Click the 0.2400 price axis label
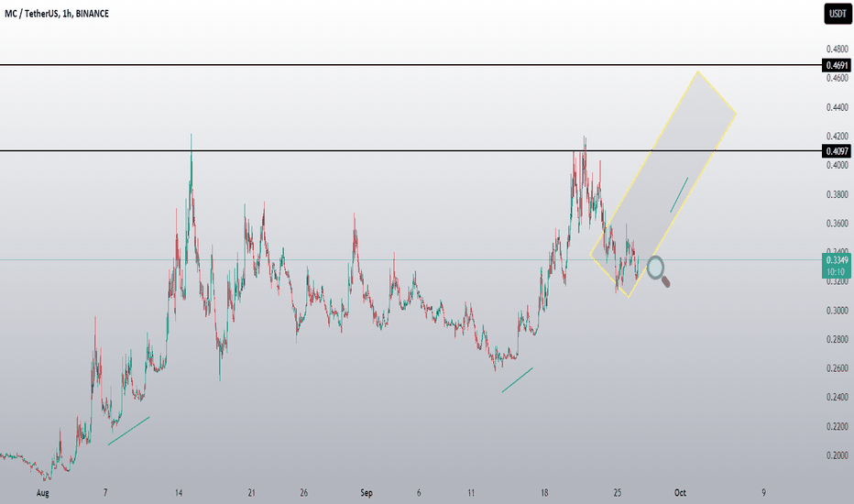Screen dimensions: 854x504 pos(838,397)
